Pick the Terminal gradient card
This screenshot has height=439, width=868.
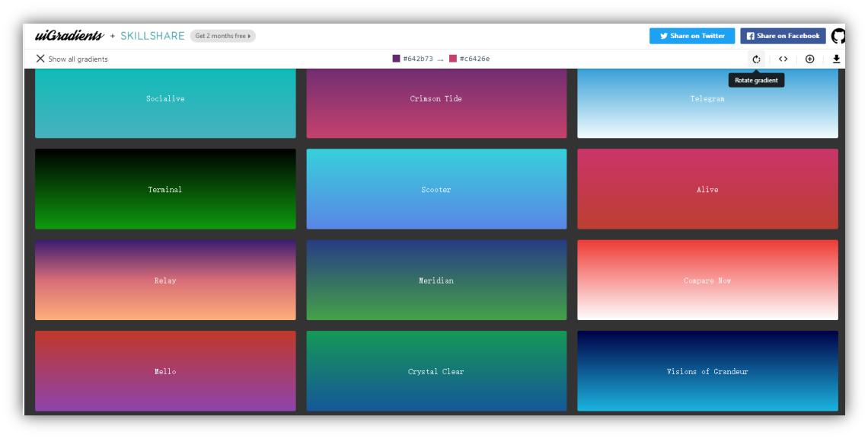tap(165, 189)
